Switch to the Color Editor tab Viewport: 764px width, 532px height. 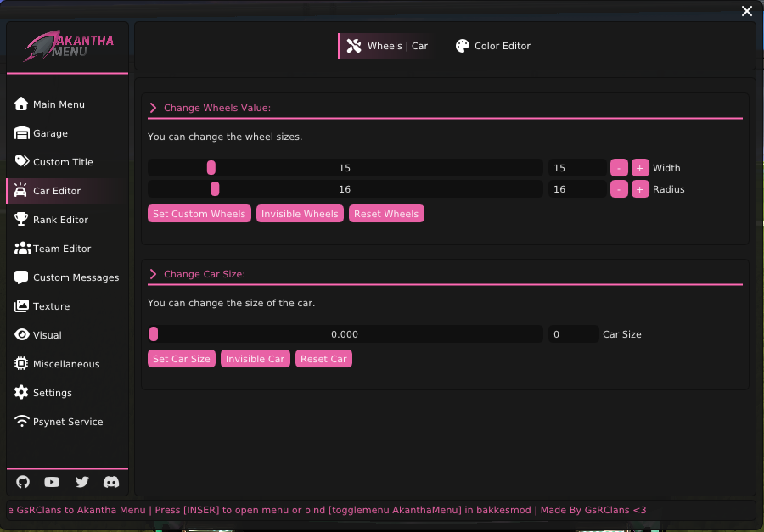click(x=493, y=46)
